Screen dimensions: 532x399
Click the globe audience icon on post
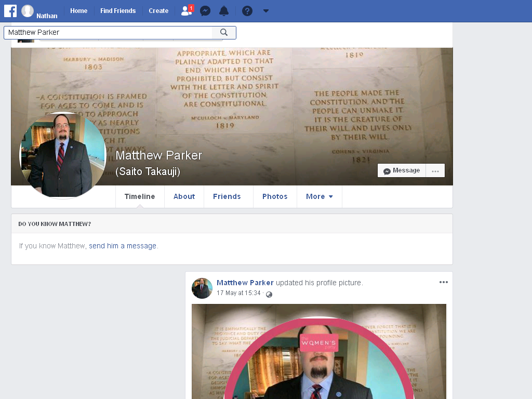point(269,294)
